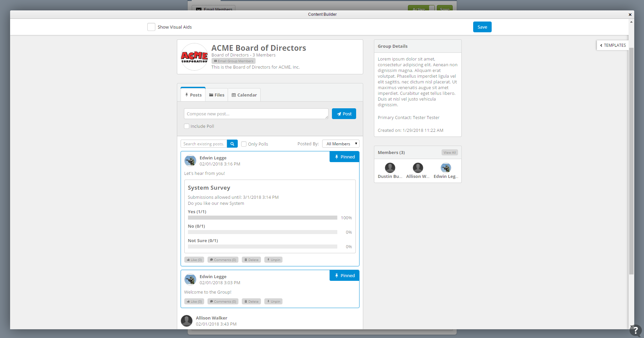
Task: Click Allison W... member avatar
Action: [418, 167]
